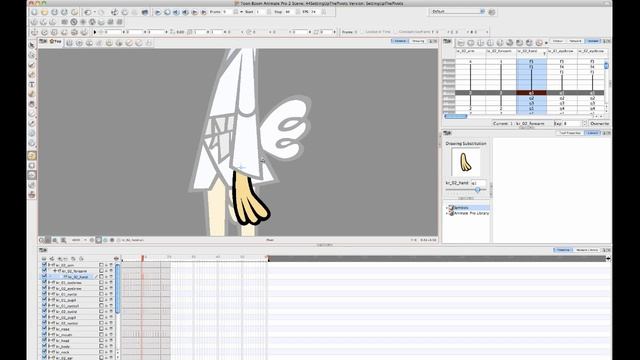This screenshot has width=640, height=360.
Task: Open the Network tab
Action: (x=575, y=41)
